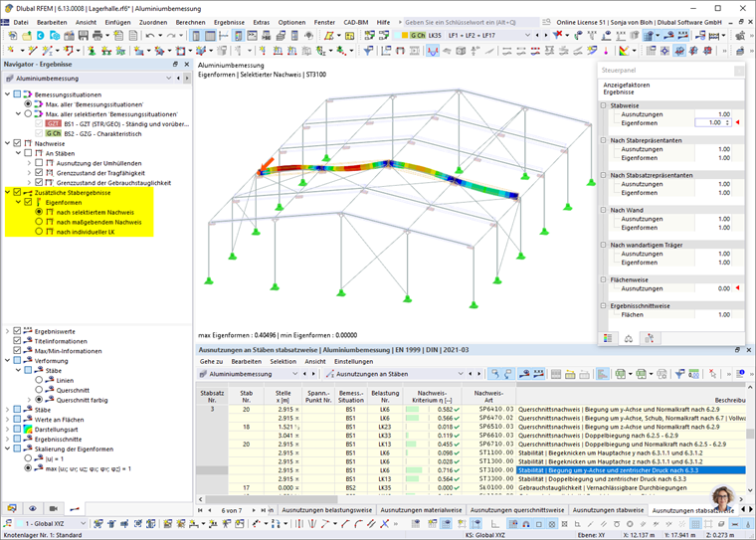This screenshot has width=756, height=540.
Task: Select the 'nach maßgebendem Nachweis' radio option
Action: coord(39,223)
